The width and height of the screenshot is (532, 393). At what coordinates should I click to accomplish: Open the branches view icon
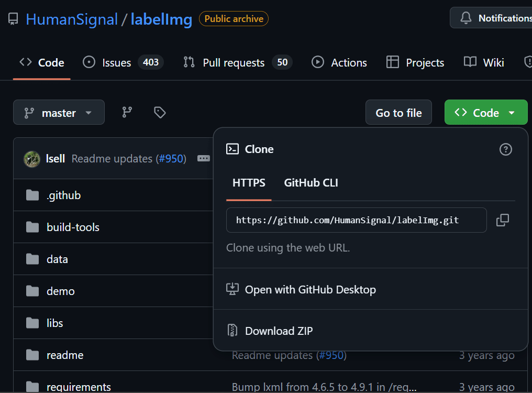pyautogui.click(x=127, y=112)
